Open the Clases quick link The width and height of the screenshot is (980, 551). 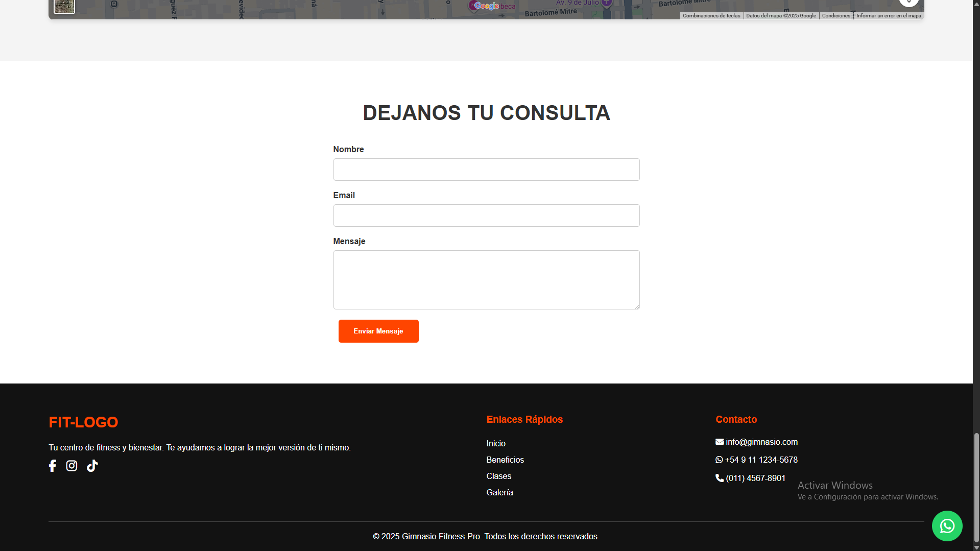pyautogui.click(x=499, y=476)
